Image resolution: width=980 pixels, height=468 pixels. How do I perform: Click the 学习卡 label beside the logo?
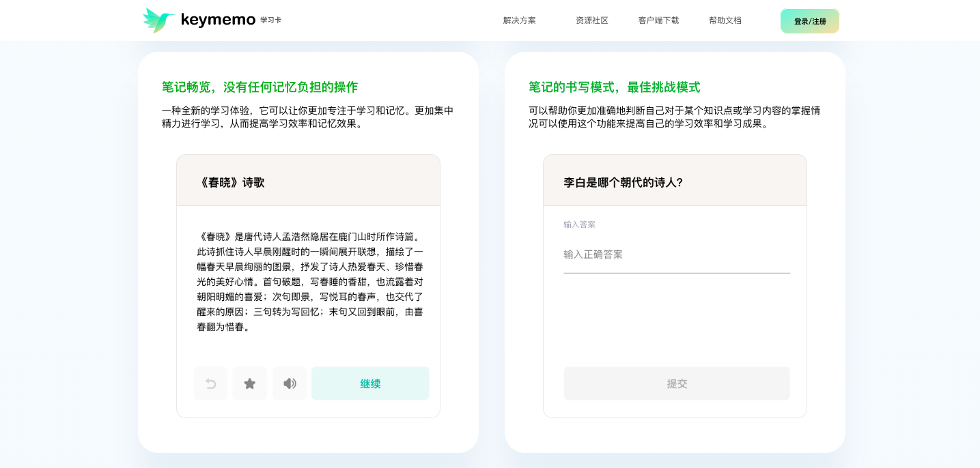click(x=270, y=20)
